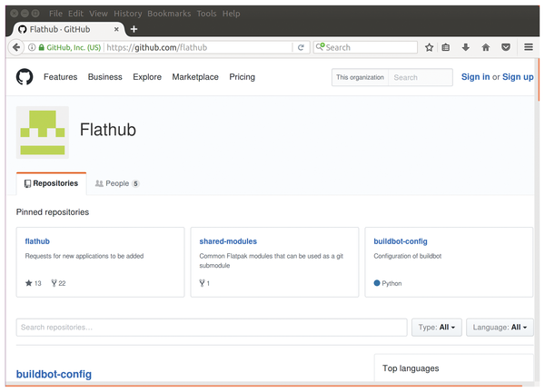Click the Marketplace nav link
This screenshot has height=392, width=545.
click(195, 77)
